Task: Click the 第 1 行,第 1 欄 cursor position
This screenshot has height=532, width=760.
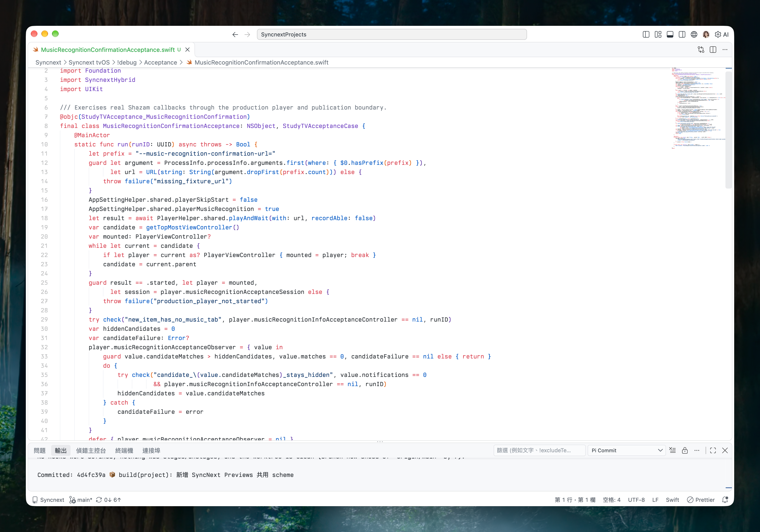Action: coord(575,500)
